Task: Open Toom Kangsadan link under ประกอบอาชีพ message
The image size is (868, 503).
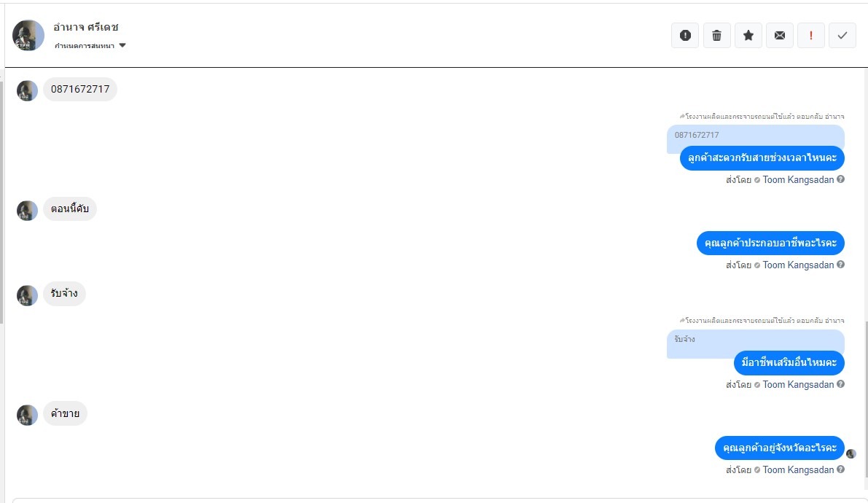Action: point(798,265)
